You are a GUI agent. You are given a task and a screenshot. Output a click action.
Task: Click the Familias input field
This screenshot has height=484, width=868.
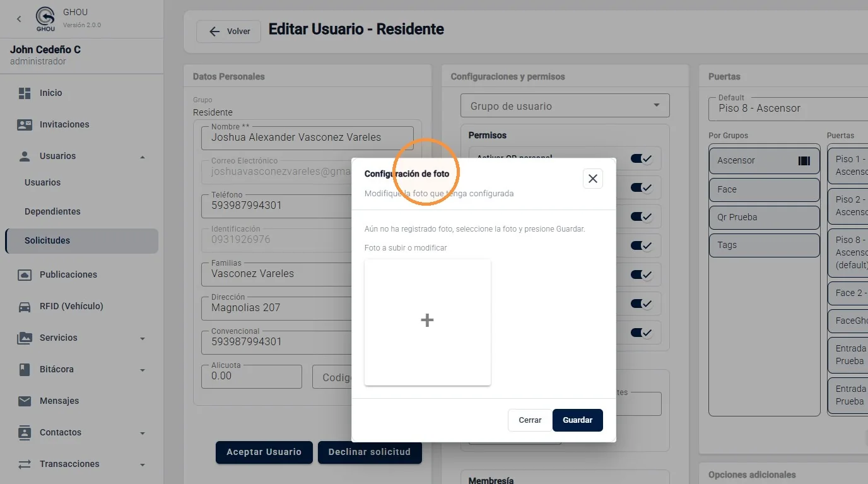276,274
